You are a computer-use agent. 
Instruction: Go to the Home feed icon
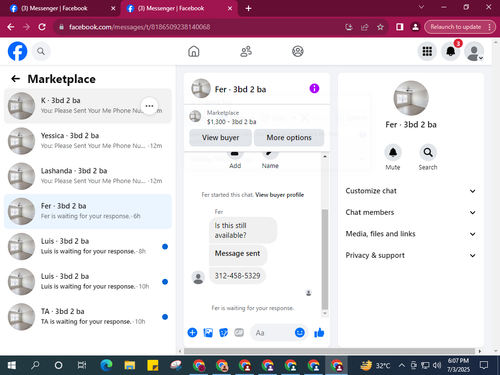coord(194,51)
